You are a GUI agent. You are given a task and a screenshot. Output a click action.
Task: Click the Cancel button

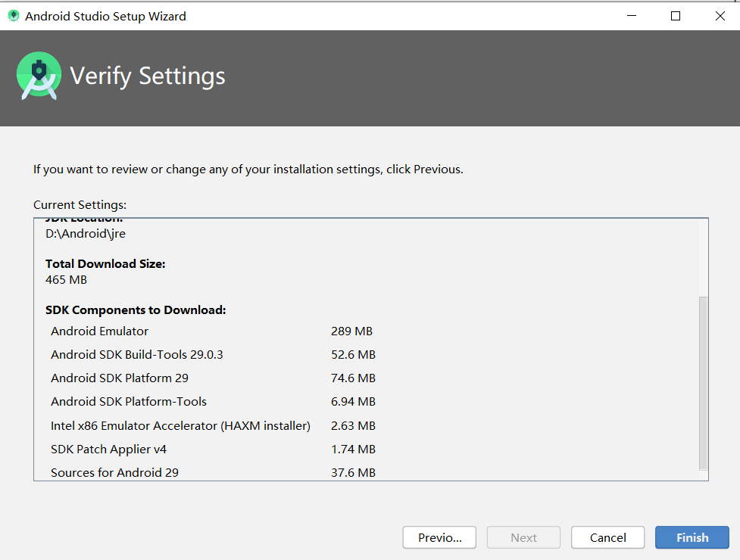tap(608, 537)
